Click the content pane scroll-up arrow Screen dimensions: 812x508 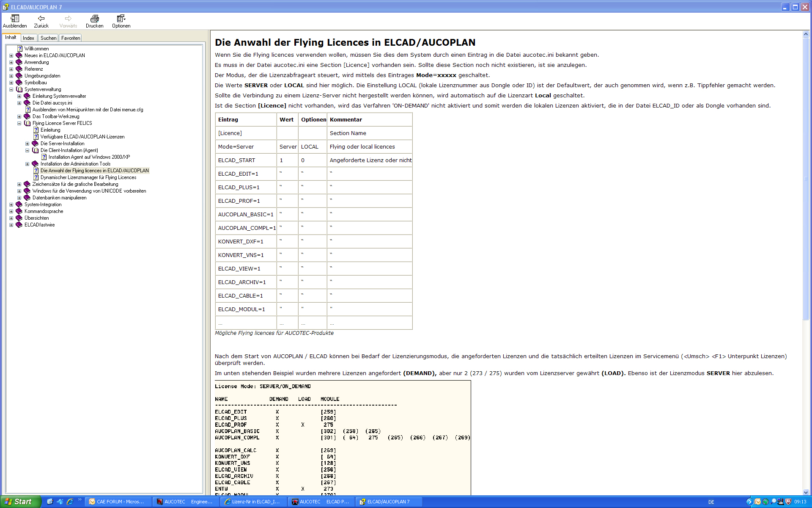tap(806, 34)
